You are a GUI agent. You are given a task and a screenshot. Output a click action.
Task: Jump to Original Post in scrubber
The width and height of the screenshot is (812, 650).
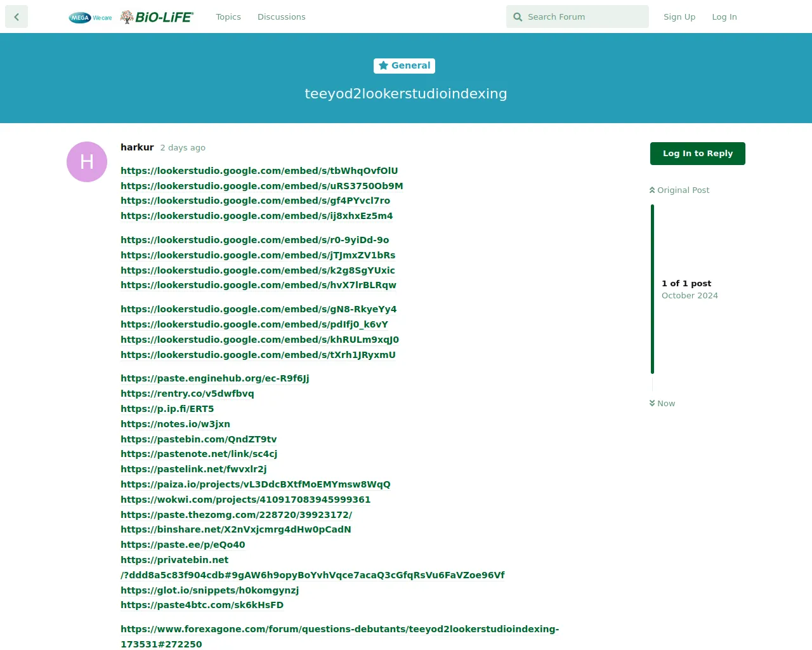click(x=679, y=190)
